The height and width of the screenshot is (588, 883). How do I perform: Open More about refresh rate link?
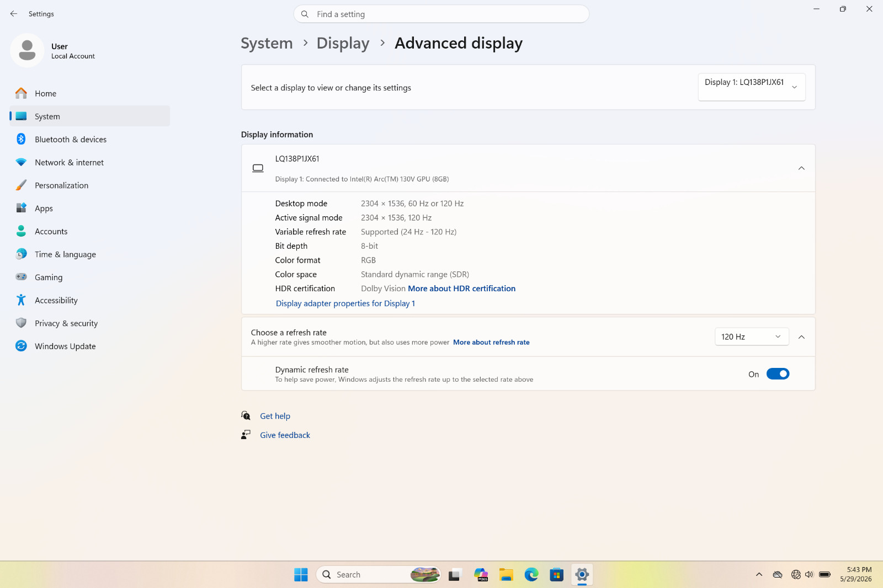pyautogui.click(x=491, y=342)
